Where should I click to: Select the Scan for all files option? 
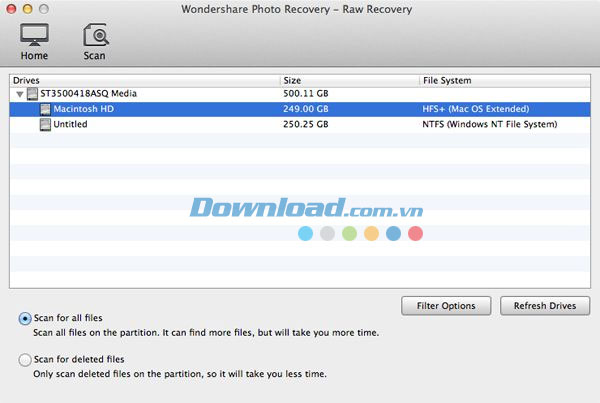click(x=25, y=318)
